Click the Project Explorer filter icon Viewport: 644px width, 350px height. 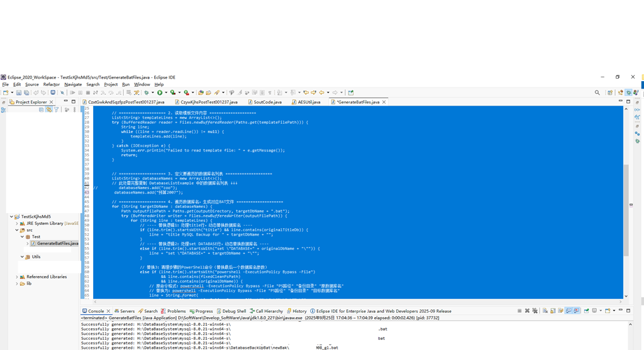(56, 109)
